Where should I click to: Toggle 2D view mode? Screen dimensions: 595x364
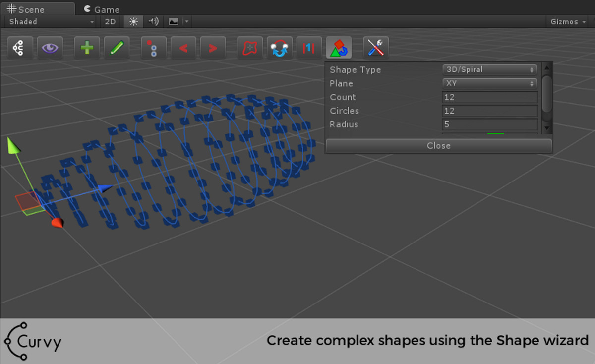(x=110, y=22)
